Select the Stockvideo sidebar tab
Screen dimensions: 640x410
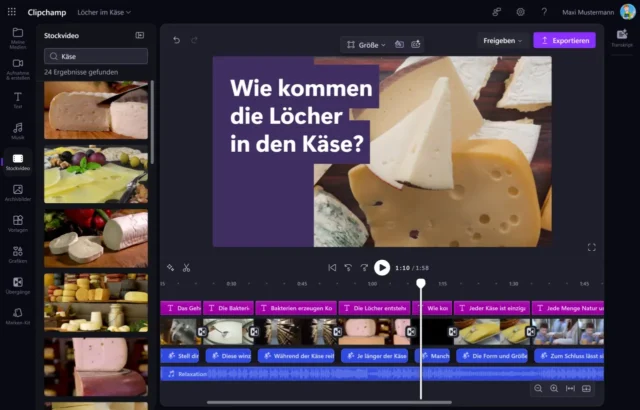tap(18, 162)
